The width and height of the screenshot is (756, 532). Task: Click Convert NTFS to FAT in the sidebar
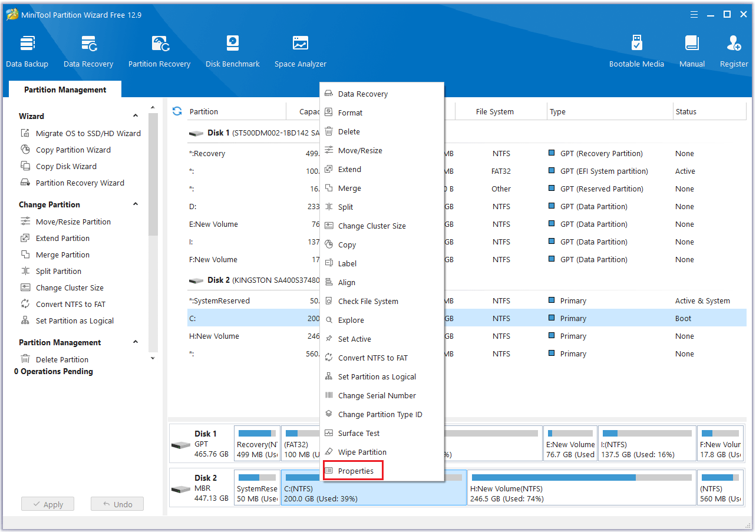click(x=63, y=304)
